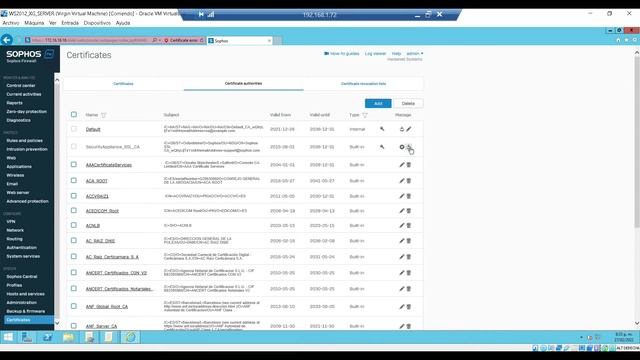Tick checkbox for ANF Global Root CA
This screenshot has width=640, height=360.
74,306
